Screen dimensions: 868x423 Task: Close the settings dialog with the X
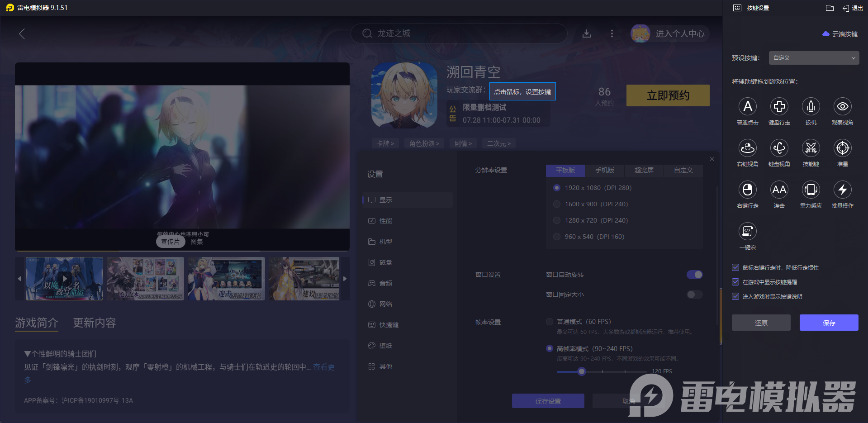click(x=712, y=159)
